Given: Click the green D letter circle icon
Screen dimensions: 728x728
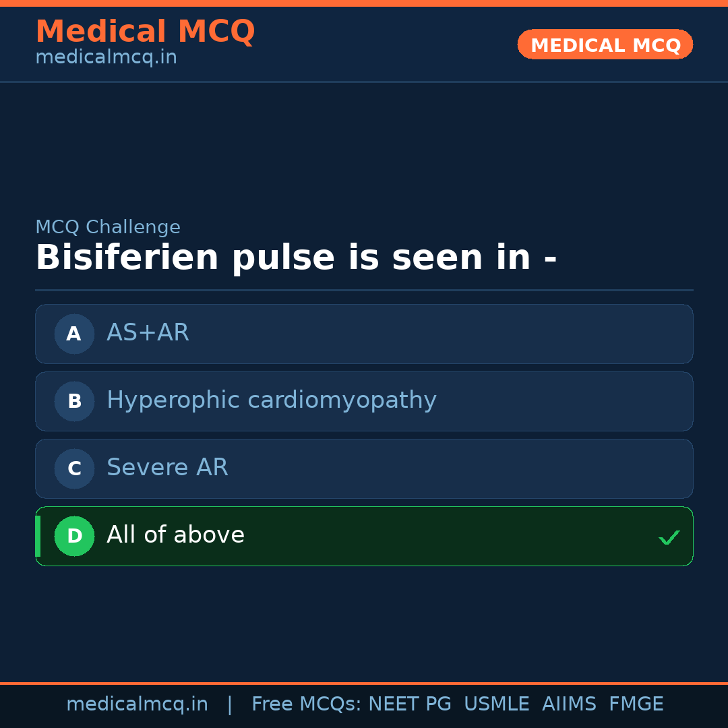Looking at the screenshot, I should click(x=74, y=536).
